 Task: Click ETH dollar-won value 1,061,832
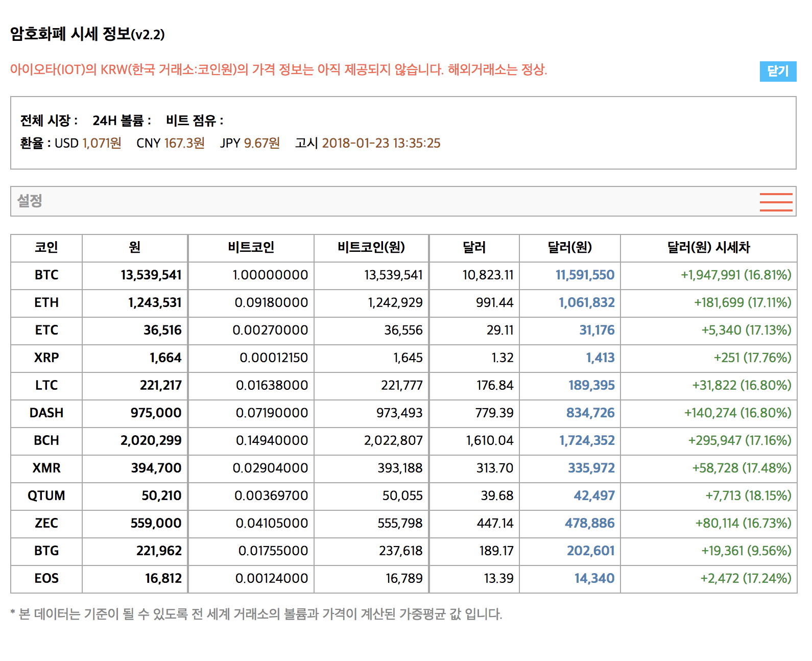pyautogui.click(x=587, y=303)
